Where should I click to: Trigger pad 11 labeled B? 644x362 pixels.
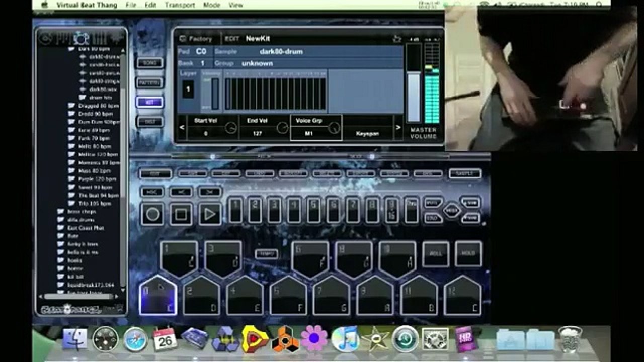click(x=419, y=296)
